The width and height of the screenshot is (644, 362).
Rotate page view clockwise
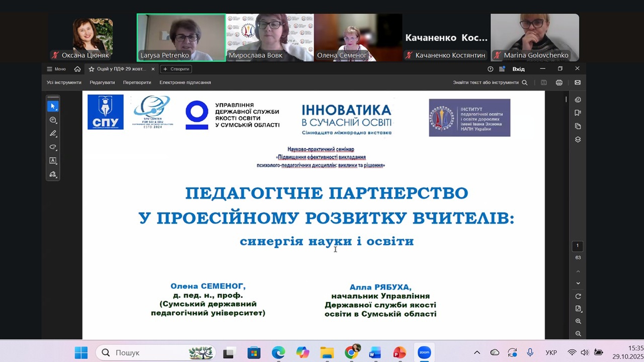coord(578,296)
